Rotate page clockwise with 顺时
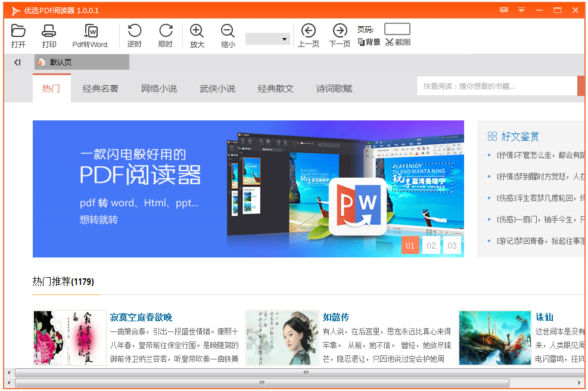Screen dimensions: 588x391 (166, 35)
